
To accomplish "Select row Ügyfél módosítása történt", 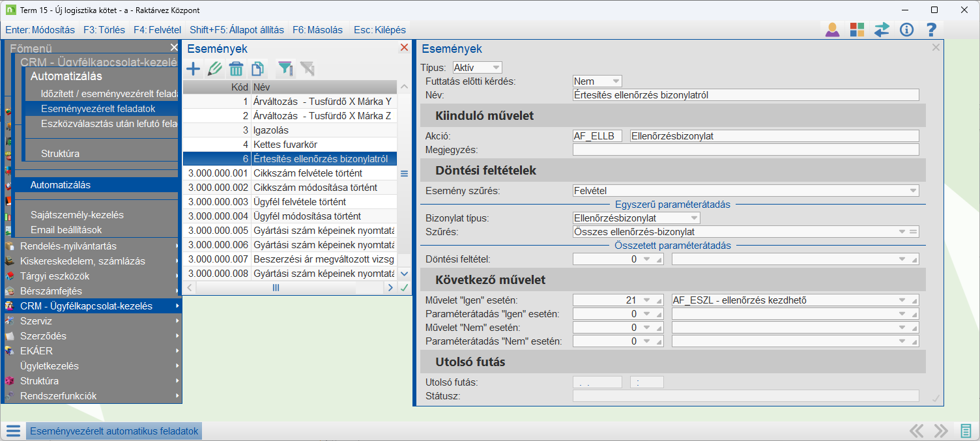I will coord(290,216).
